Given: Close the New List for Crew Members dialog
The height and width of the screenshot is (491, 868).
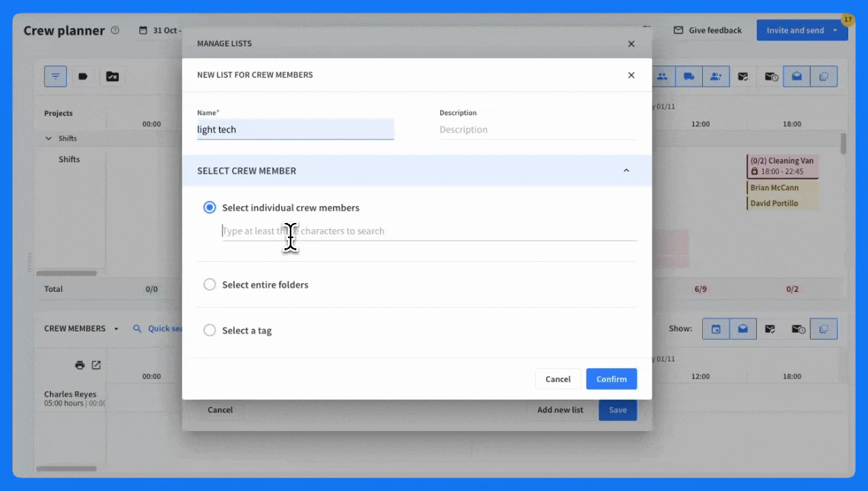Looking at the screenshot, I should click(631, 75).
